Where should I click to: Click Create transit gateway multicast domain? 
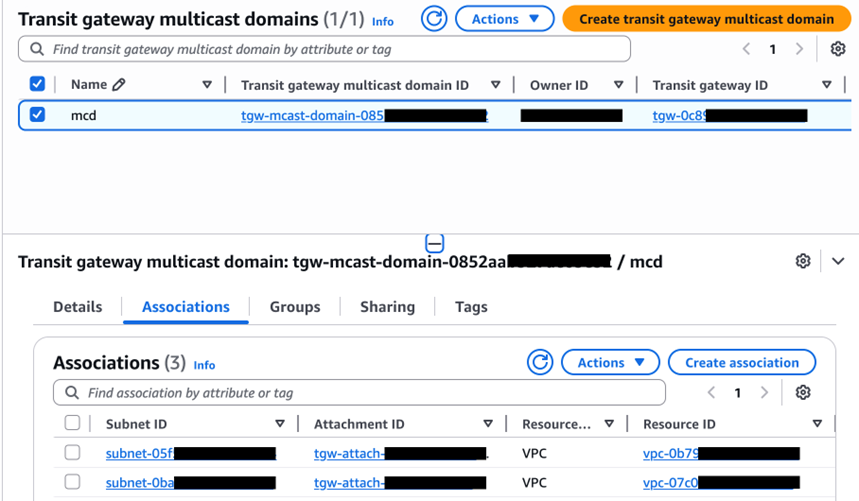tap(706, 18)
